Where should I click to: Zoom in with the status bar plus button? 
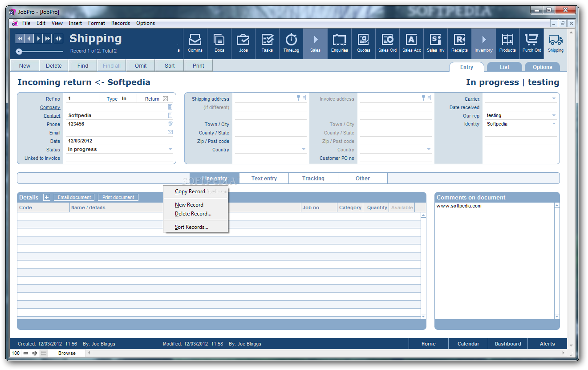[35, 353]
